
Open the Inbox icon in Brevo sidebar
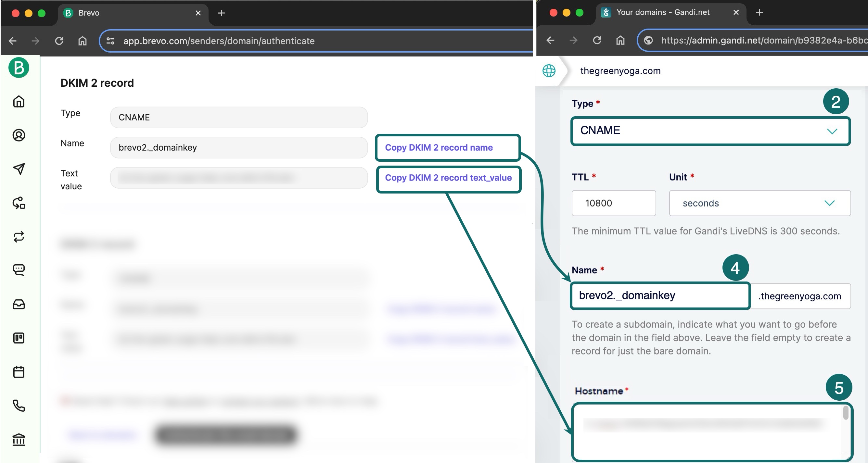coord(19,304)
